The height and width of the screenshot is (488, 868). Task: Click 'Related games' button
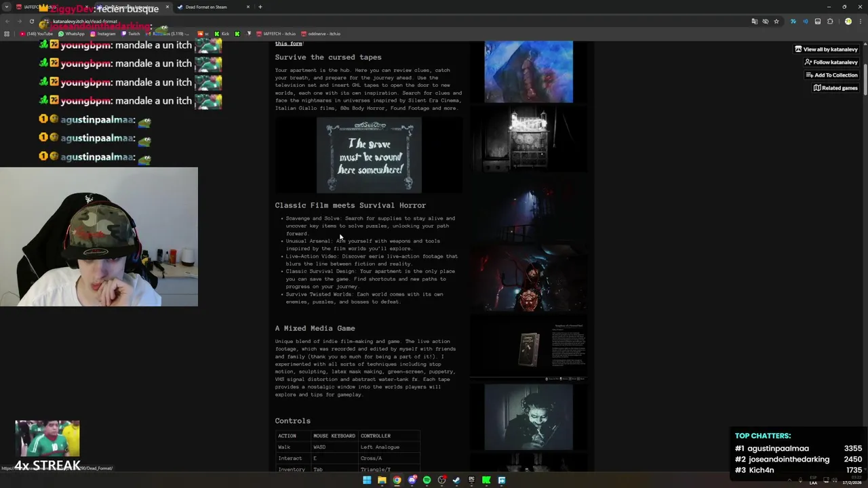pyautogui.click(x=835, y=88)
